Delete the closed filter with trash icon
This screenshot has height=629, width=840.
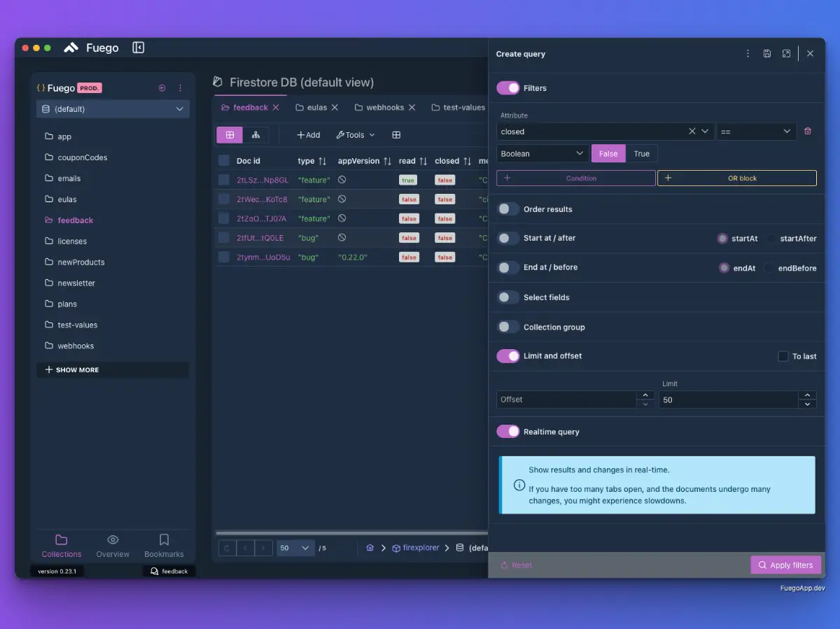coord(808,131)
